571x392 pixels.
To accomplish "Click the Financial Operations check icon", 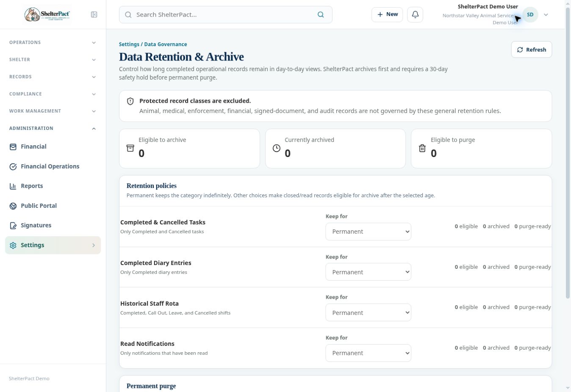I will click(13, 167).
